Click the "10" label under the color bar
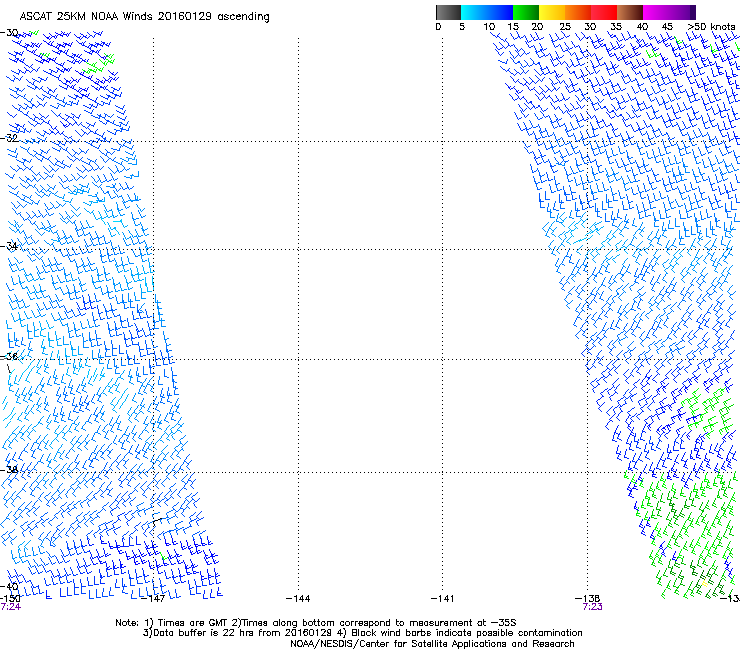The width and height of the screenshot is (740, 650). 489,27
